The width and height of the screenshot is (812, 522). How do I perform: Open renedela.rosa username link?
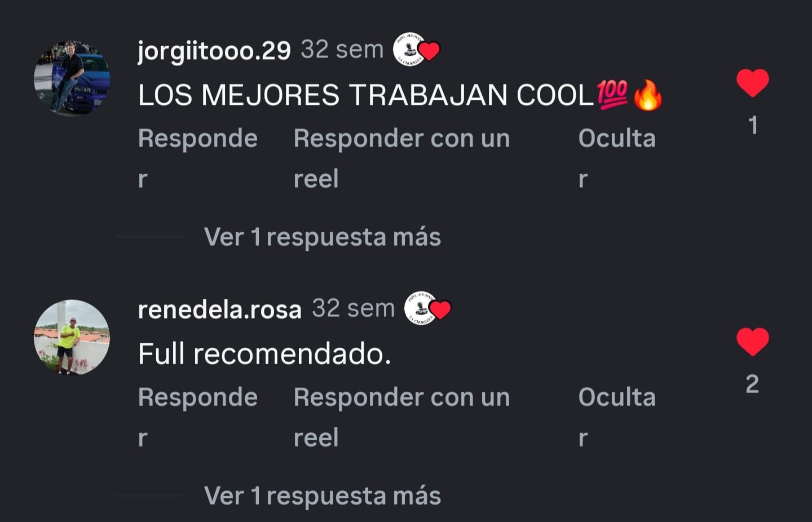click(220, 309)
